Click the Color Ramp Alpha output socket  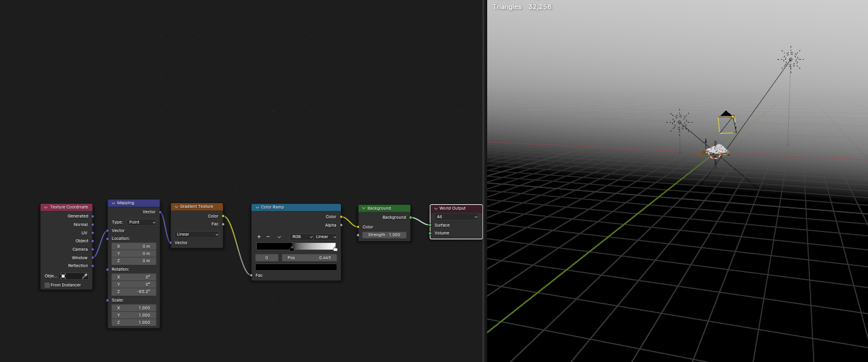tap(341, 225)
